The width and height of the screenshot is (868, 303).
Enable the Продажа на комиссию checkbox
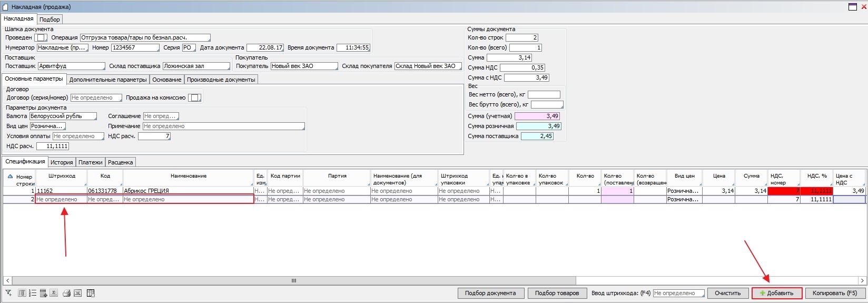coord(194,97)
